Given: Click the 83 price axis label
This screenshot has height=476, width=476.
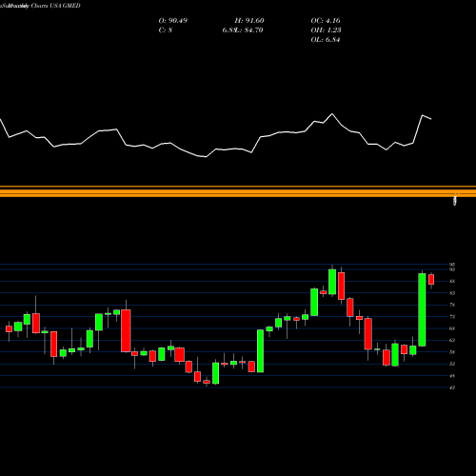Looking at the screenshot, I should pos(452,293).
